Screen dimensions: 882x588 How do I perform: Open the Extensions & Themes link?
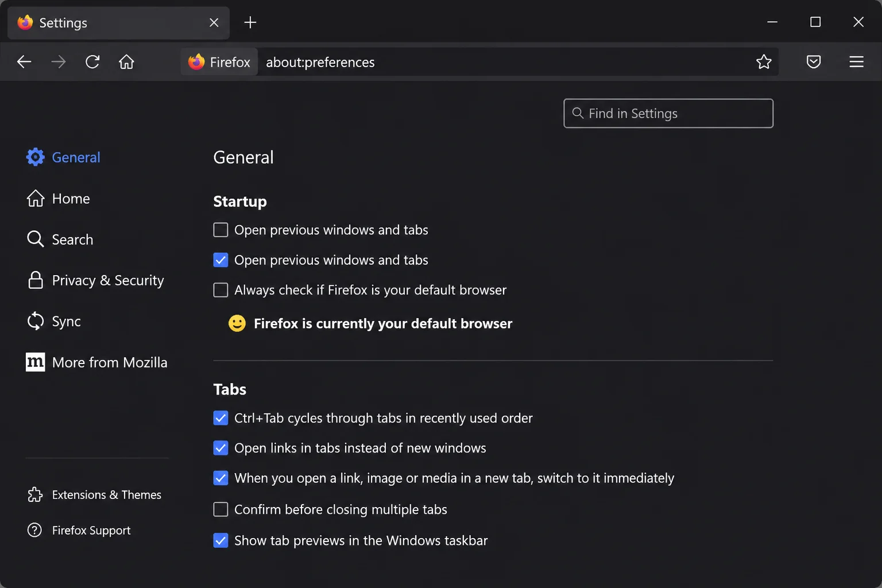click(x=107, y=495)
